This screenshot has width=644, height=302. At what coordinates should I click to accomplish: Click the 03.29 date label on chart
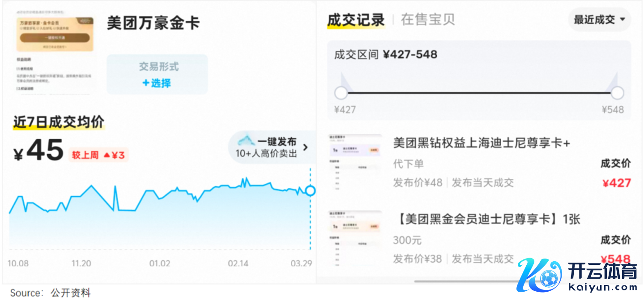[301, 263]
